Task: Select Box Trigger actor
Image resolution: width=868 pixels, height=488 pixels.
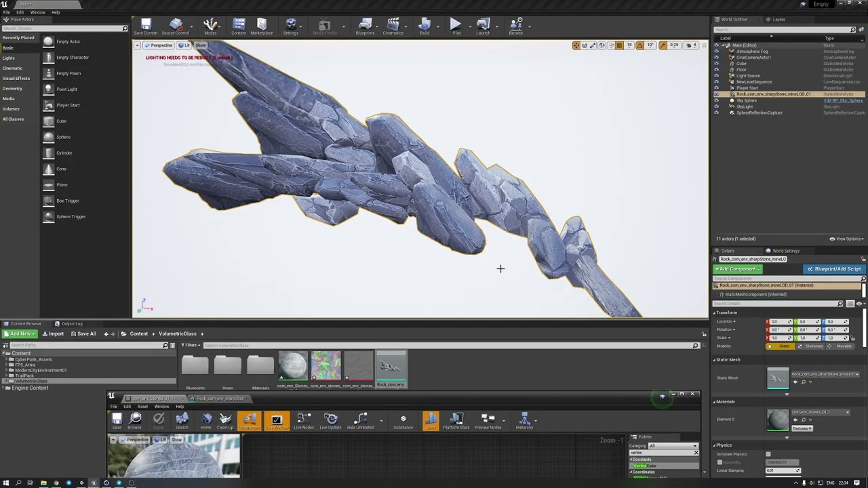Action: [68, 201]
